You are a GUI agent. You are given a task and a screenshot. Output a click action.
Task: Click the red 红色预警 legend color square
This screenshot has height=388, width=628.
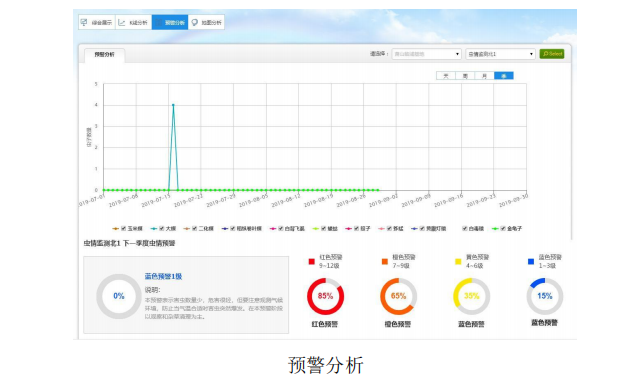[x=312, y=261]
